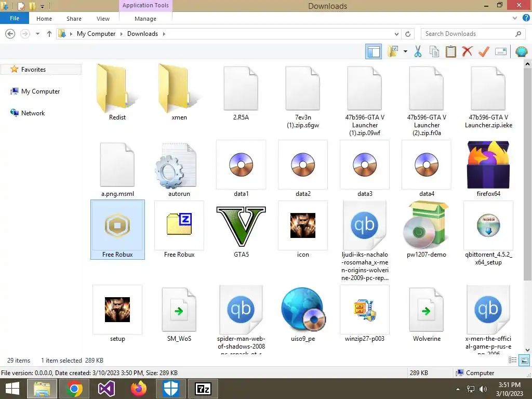The height and width of the screenshot is (399, 532).
Task: Expand the chevron after My Computer breadcrumb
Action: (122, 34)
